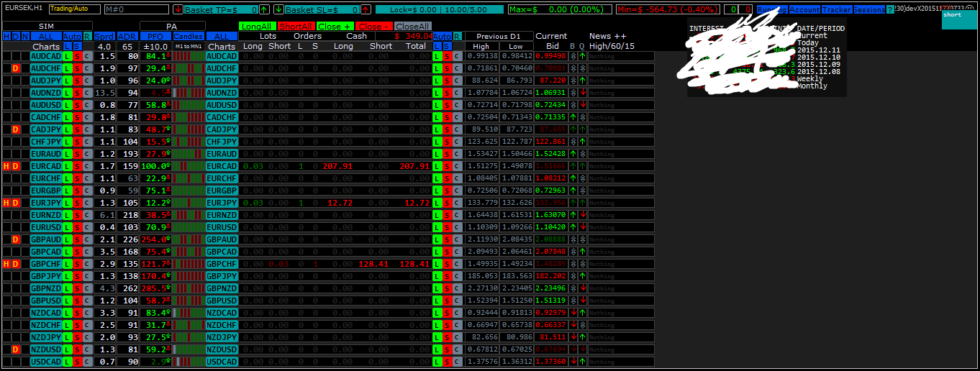
Task: Click the B column arrows in AUDCAD row
Action: 573,56
